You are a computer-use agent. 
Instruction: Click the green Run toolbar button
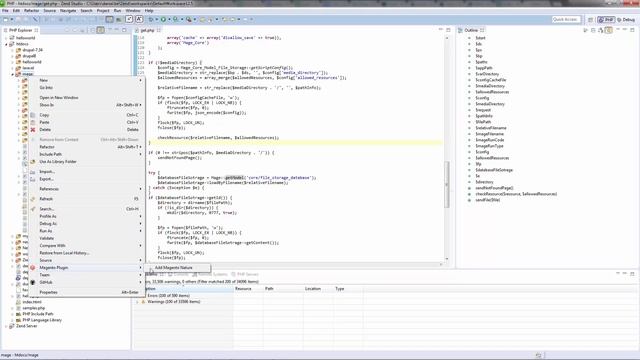[x=163, y=19]
